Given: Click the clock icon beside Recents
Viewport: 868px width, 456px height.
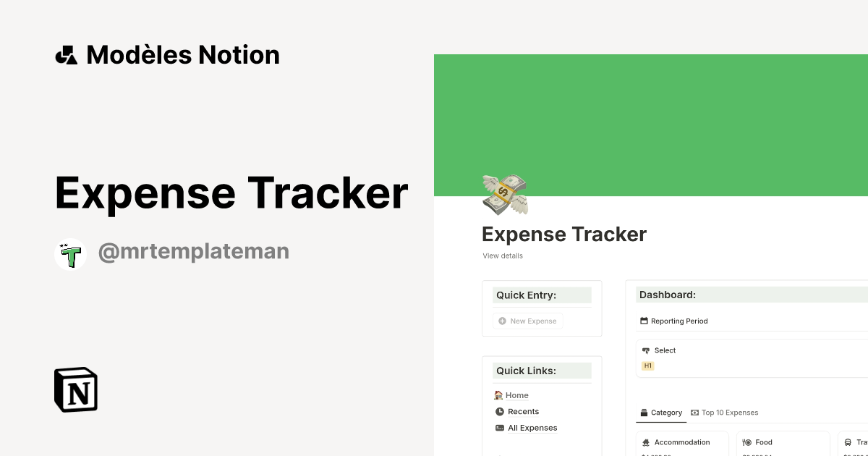Looking at the screenshot, I should (499, 411).
